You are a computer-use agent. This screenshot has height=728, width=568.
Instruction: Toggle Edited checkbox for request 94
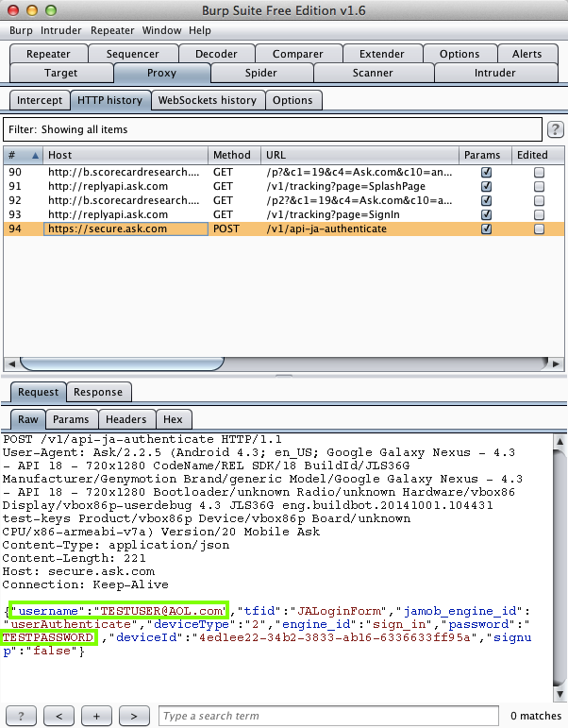click(539, 229)
